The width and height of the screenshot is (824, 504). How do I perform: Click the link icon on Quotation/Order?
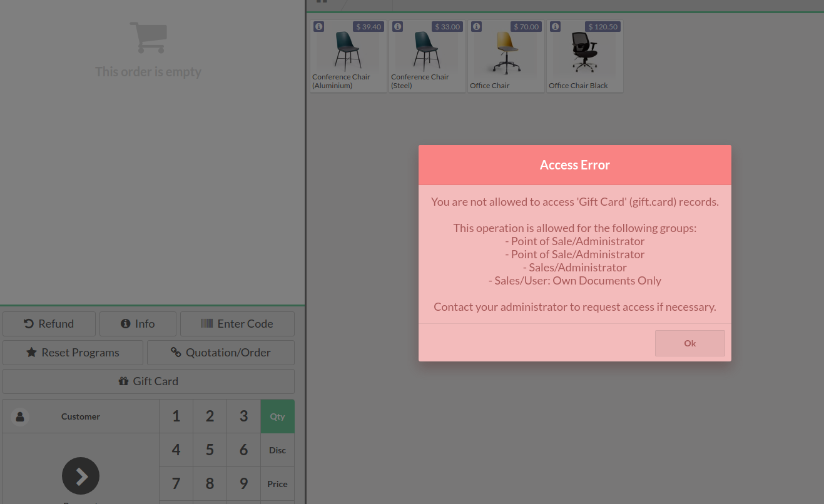(x=176, y=353)
